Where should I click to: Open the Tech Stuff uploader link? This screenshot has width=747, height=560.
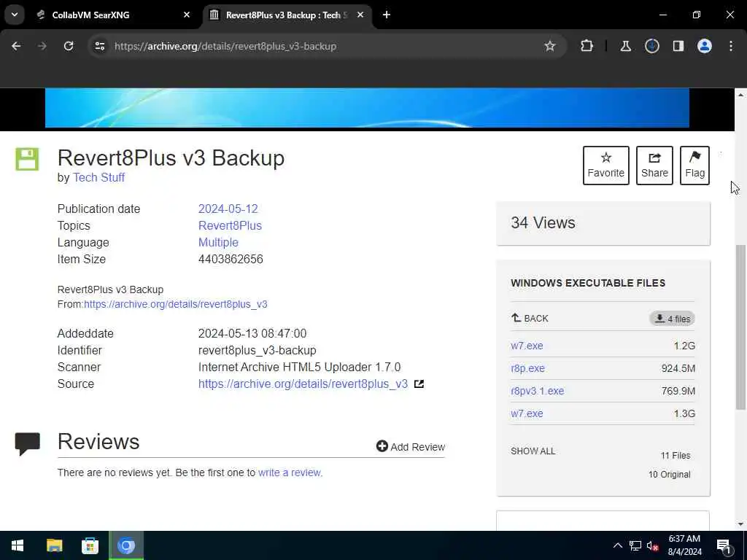tap(98, 178)
